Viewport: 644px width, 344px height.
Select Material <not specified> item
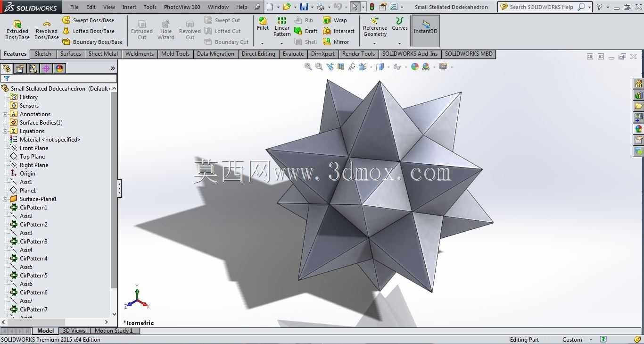pos(50,140)
